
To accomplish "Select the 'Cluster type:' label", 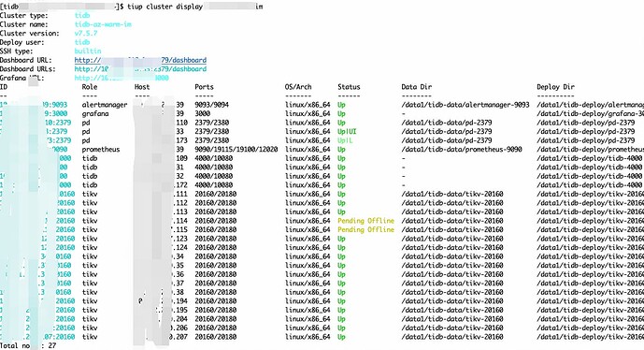I will click(23, 16).
